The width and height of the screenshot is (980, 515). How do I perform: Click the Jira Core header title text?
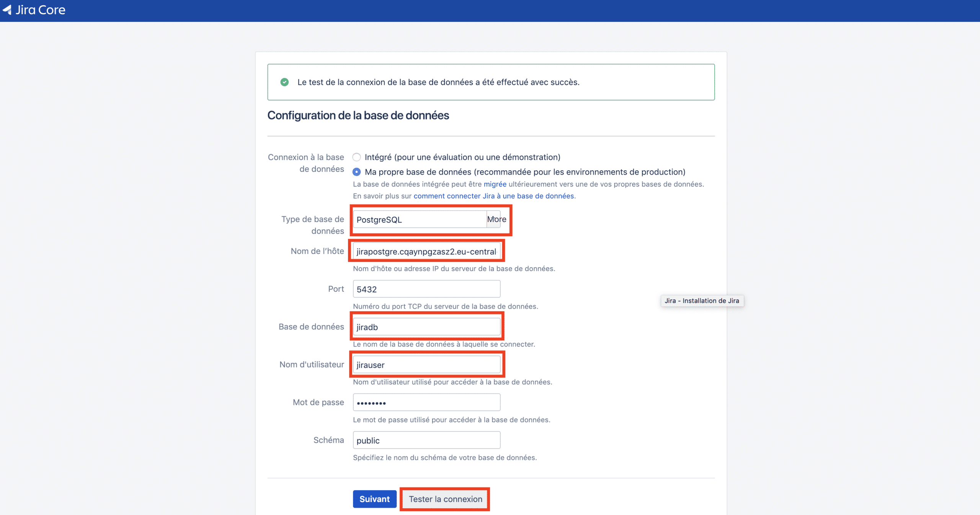point(41,10)
